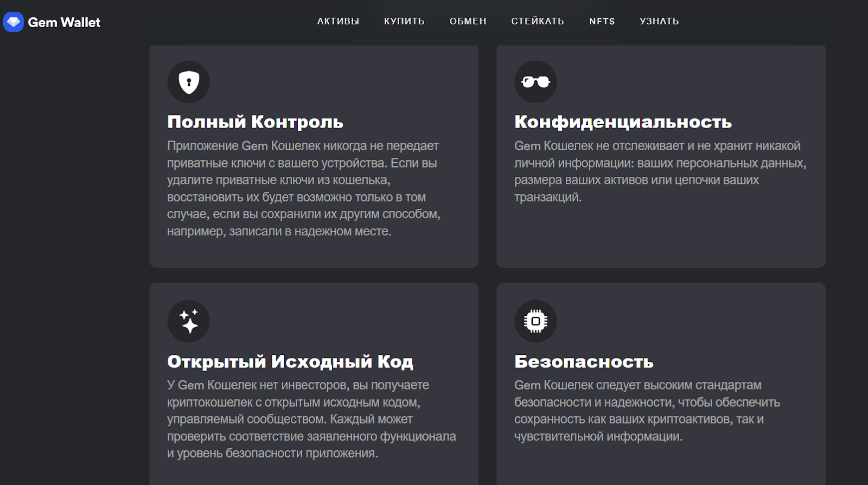Click the Полный Контроль heading
The width and height of the screenshot is (868, 485).
(x=256, y=122)
